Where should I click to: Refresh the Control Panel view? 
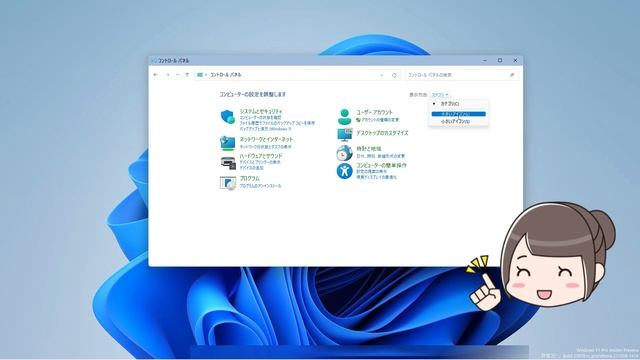point(394,75)
